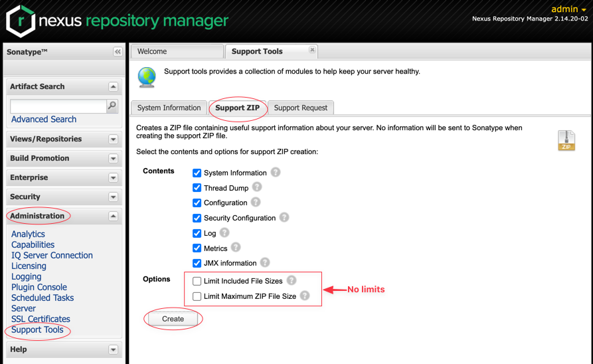Open the admin user dropdown menu

click(569, 9)
